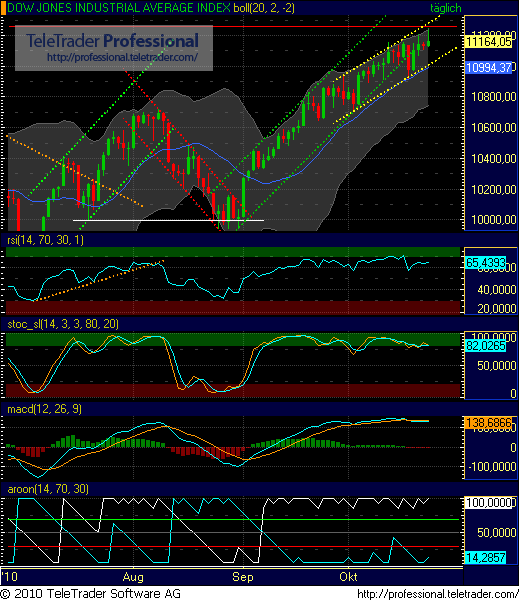The image size is (519, 603).
Task: Select the aroon(14, 70, 30) panel label
Action: (48, 489)
